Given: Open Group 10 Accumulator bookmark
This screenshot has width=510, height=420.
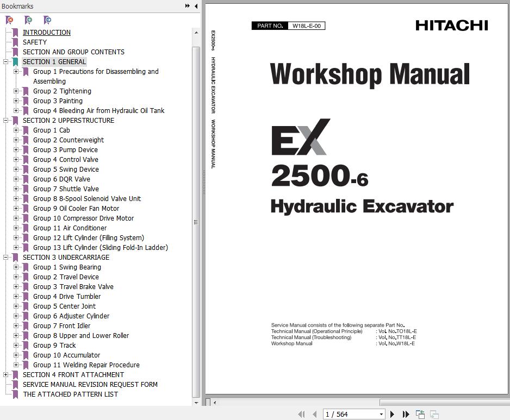Looking at the screenshot, I should point(67,355).
